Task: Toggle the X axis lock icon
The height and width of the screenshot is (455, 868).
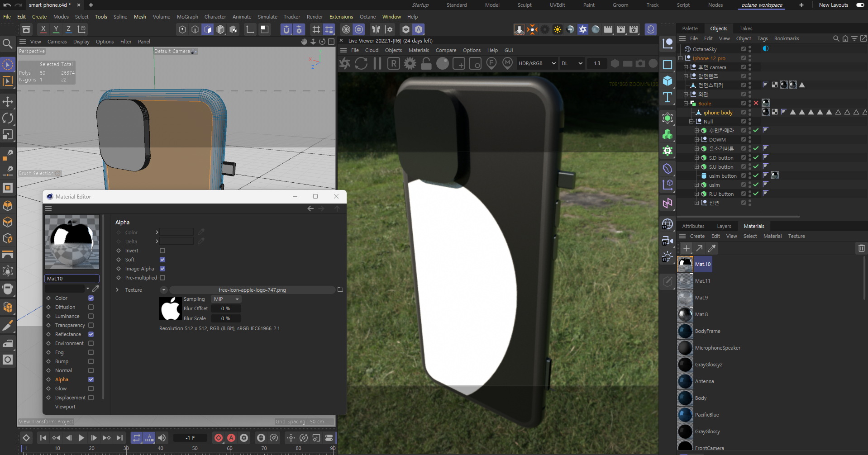Action: (43, 29)
